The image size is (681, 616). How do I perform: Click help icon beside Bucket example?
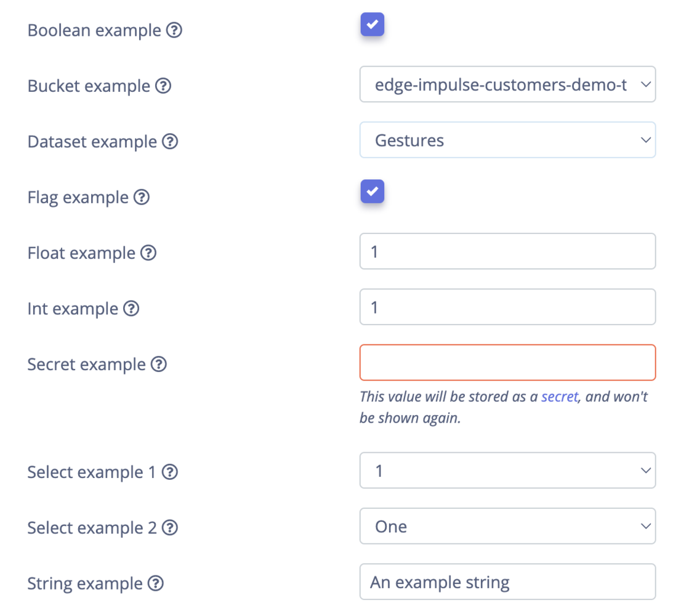point(163,86)
